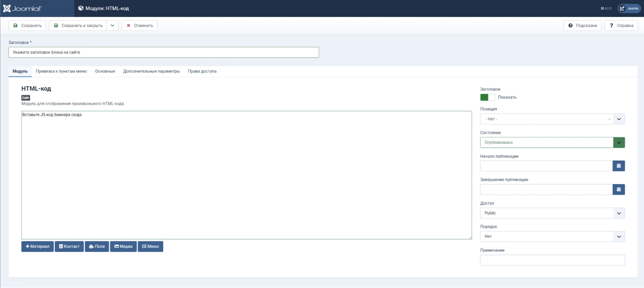Screen dimensions: 644x288
Task: Expand the Порядок dropdown
Action: click(x=552, y=237)
